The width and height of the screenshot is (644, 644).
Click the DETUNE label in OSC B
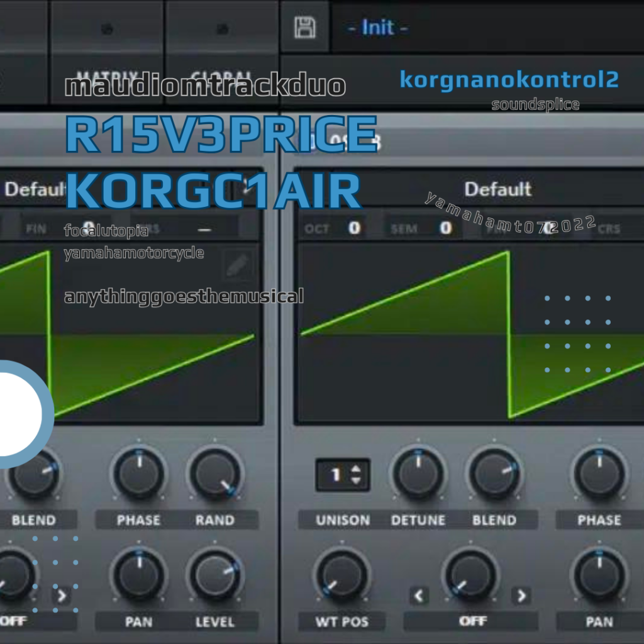[418, 520]
